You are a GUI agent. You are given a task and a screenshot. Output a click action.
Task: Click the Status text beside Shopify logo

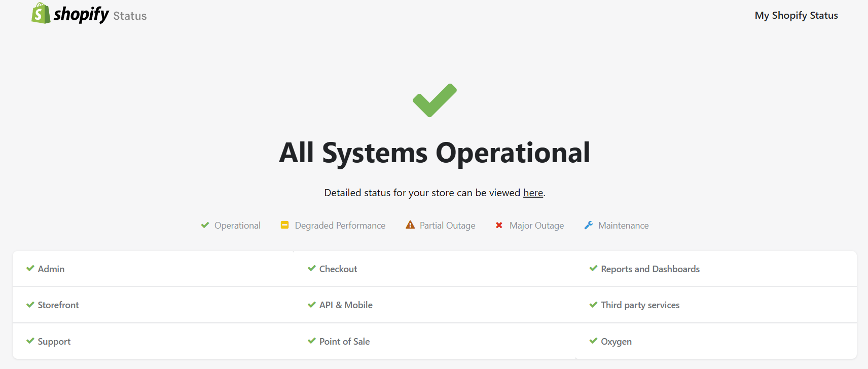tap(130, 16)
